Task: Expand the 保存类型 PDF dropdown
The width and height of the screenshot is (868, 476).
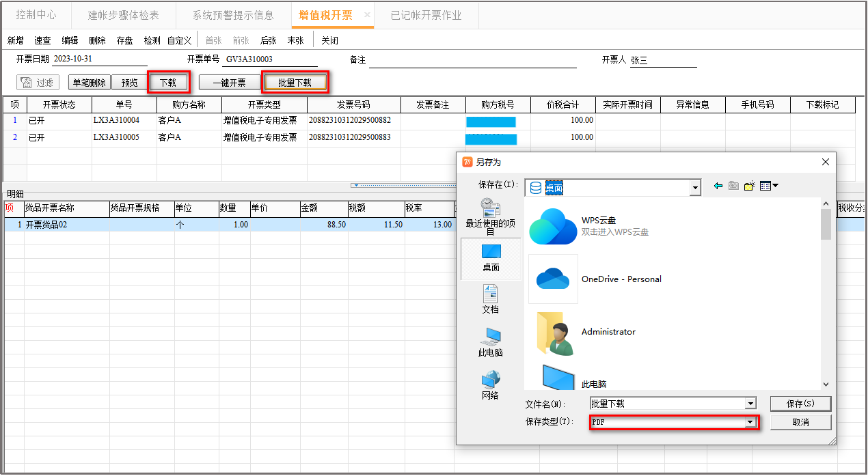Action: point(750,422)
